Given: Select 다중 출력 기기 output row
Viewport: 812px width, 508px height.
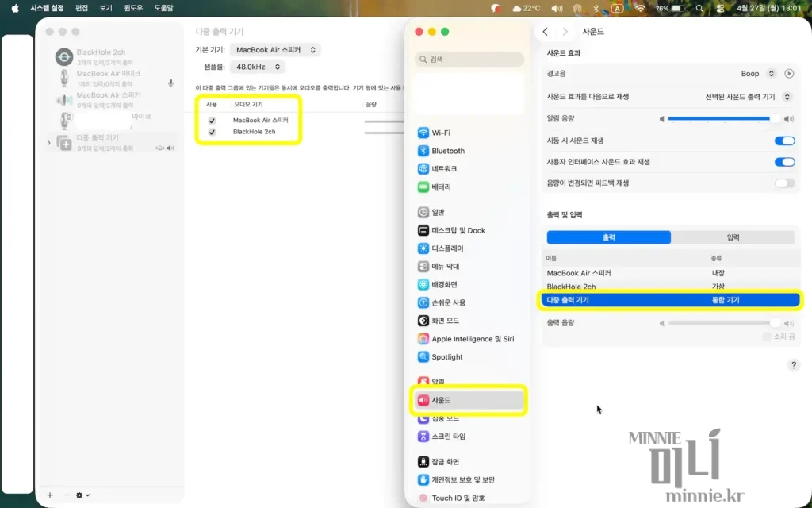Looking at the screenshot, I should 671,300.
